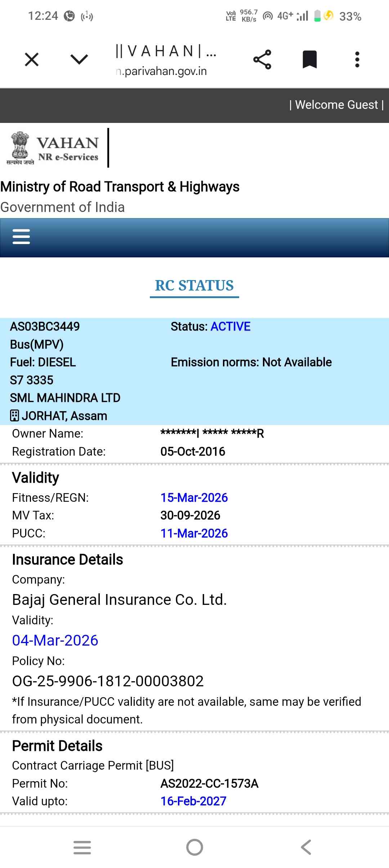
Task: Tap the Android recent apps button
Action: pos(82,847)
